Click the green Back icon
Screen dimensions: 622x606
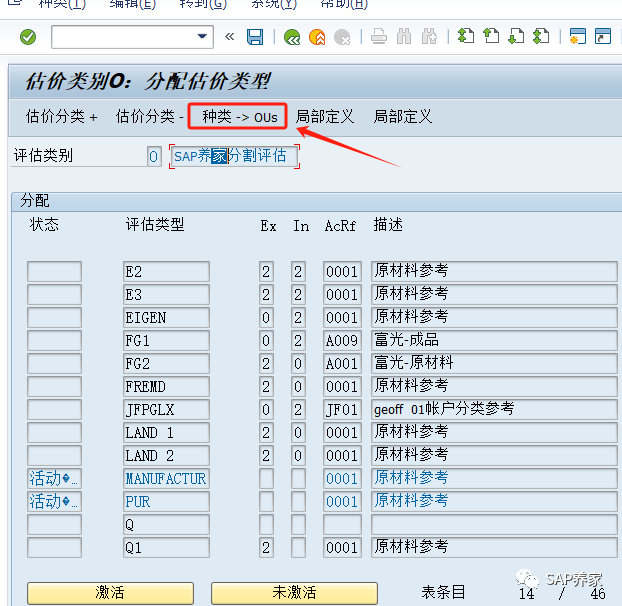(x=292, y=37)
